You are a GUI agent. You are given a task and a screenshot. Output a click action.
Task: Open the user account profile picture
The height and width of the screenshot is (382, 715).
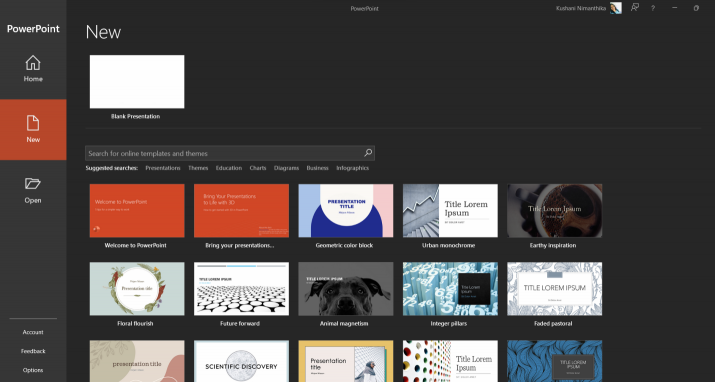tap(616, 8)
